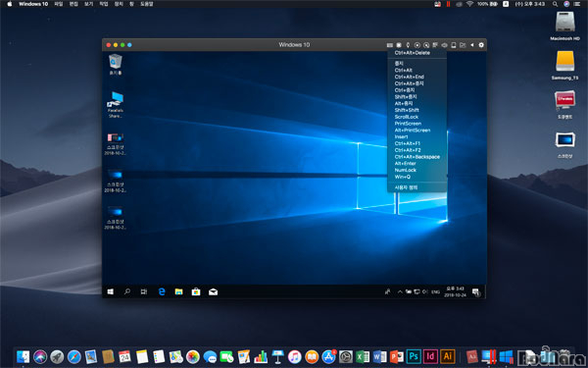Open Mail app on Windows taskbar
The width and height of the screenshot is (588, 368).
click(x=213, y=291)
